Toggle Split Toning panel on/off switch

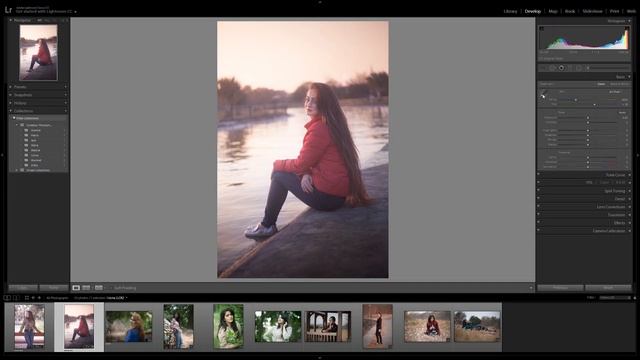[x=538, y=190]
